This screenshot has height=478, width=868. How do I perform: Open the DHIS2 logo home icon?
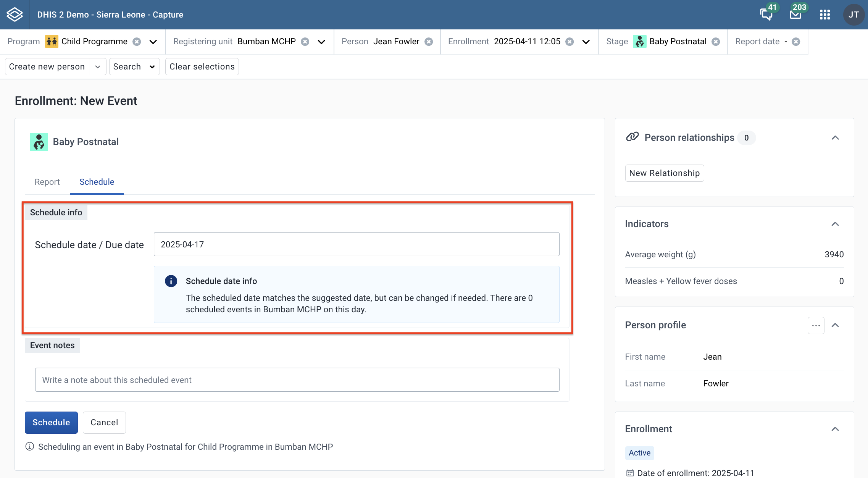click(15, 15)
